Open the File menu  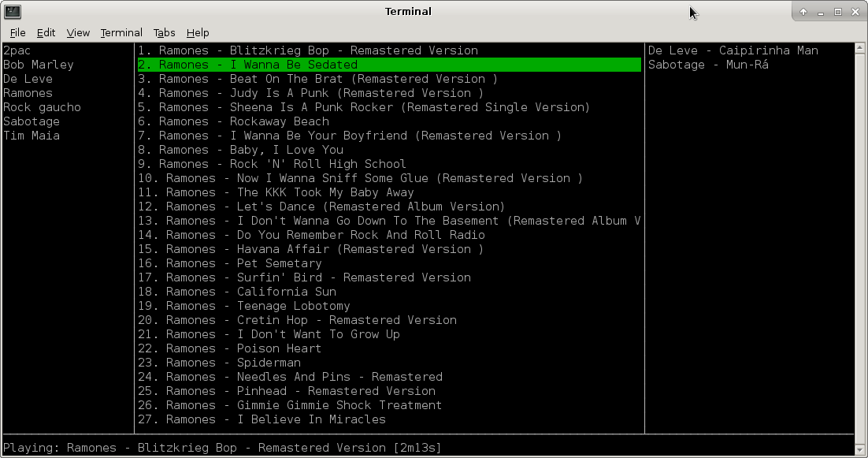pos(17,32)
